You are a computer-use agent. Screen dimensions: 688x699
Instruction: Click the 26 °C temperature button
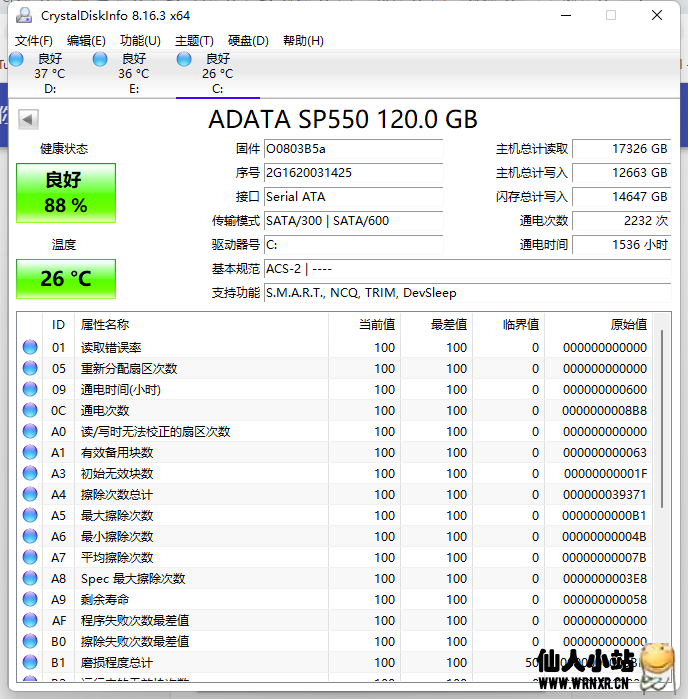pyautogui.click(x=66, y=279)
